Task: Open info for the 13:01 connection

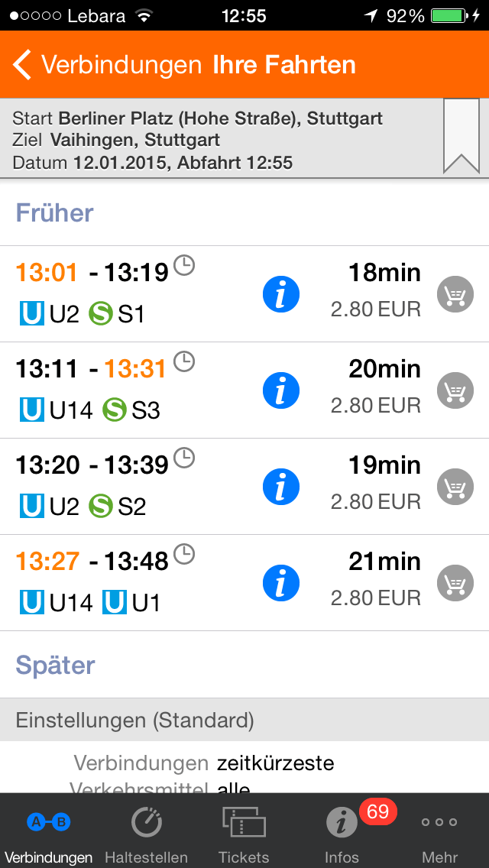Action: click(x=280, y=294)
